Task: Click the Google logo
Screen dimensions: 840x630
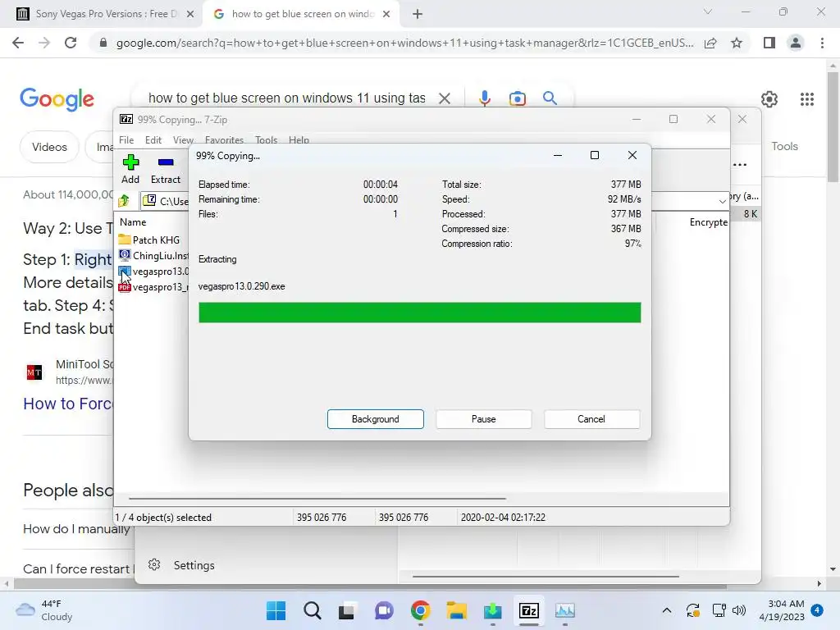Action: (57, 99)
